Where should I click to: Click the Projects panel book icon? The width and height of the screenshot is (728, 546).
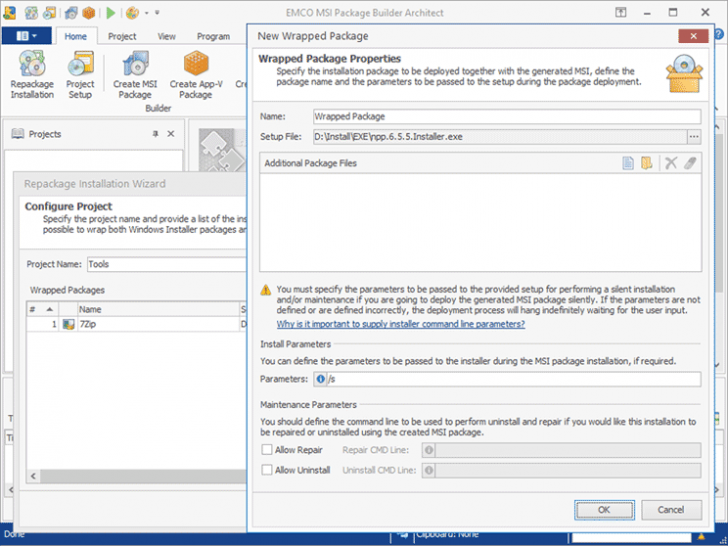point(18,134)
